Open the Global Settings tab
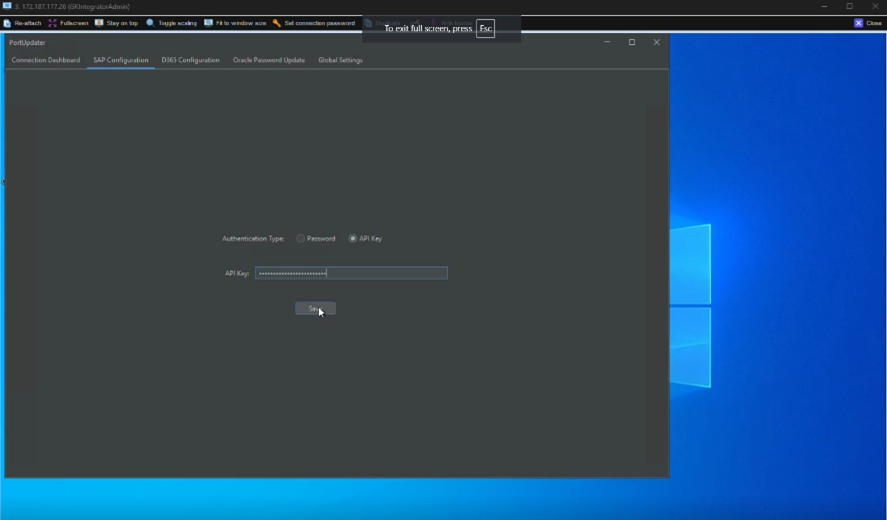The height and width of the screenshot is (520, 887). pyautogui.click(x=340, y=60)
